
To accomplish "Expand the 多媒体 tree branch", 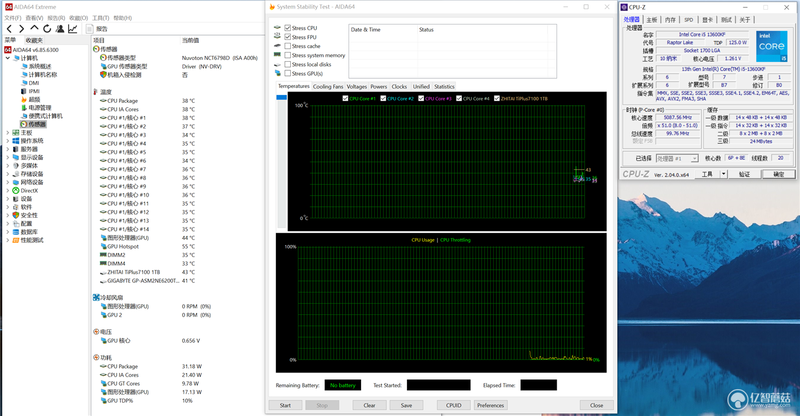I will pyautogui.click(x=8, y=166).
